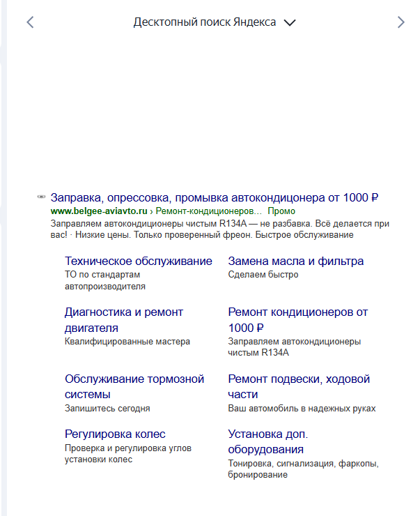Click the Тонировка, сигнализация, фаркопы description
The image size is (420, 516).
pos(304,469)
